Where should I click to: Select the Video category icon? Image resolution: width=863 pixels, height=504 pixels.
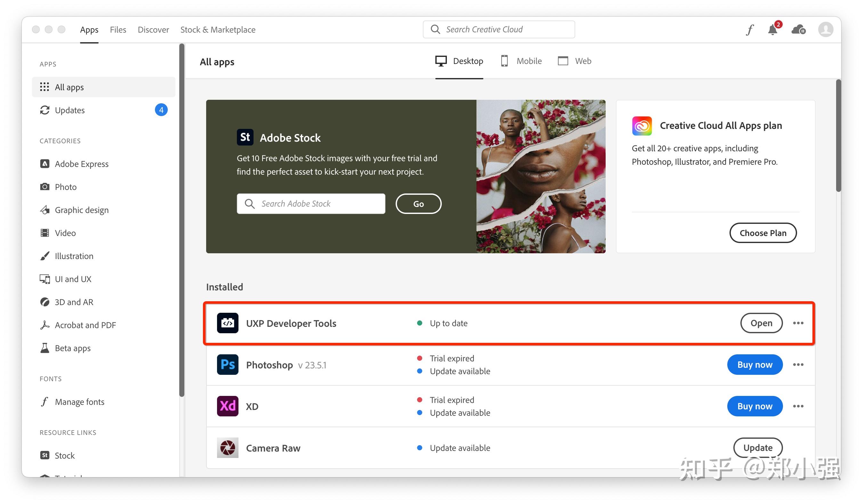click(45, 233)
